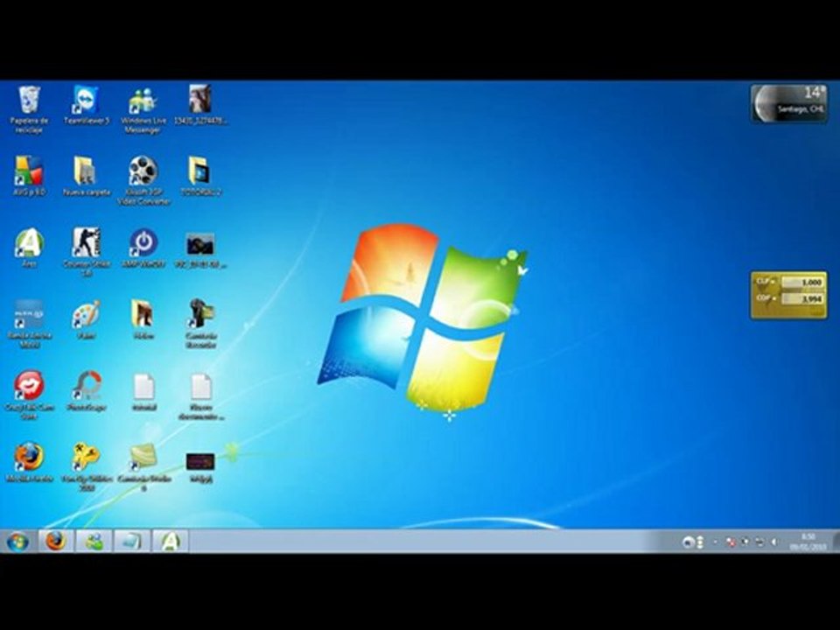Start the Counter-Strike desktop shortcut
840x630 pixels.
(x=87, y=252)
